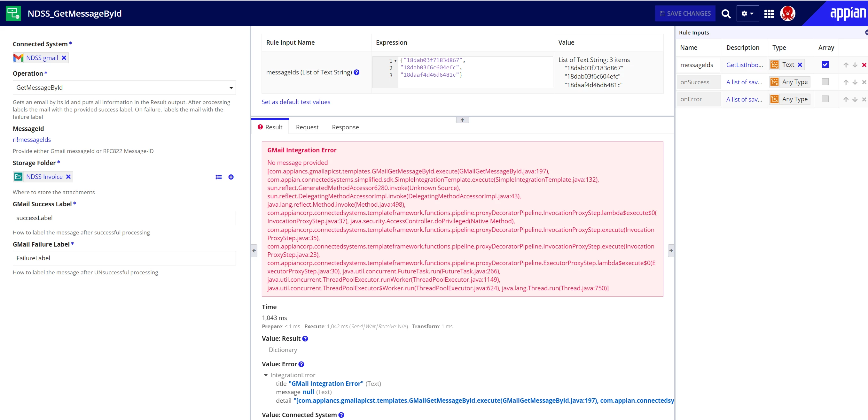Open the NDSS Invoice folder link
The height and width of the screenshot is (420, 868).
(44, 177)
